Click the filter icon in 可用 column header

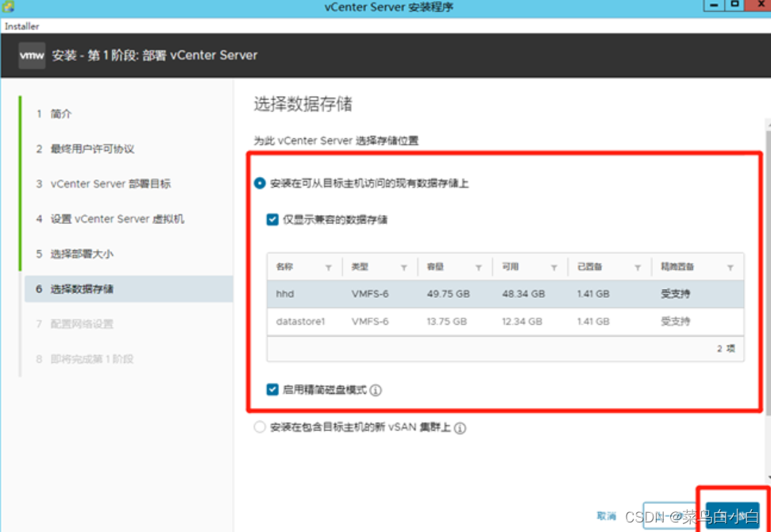point(553,268)
